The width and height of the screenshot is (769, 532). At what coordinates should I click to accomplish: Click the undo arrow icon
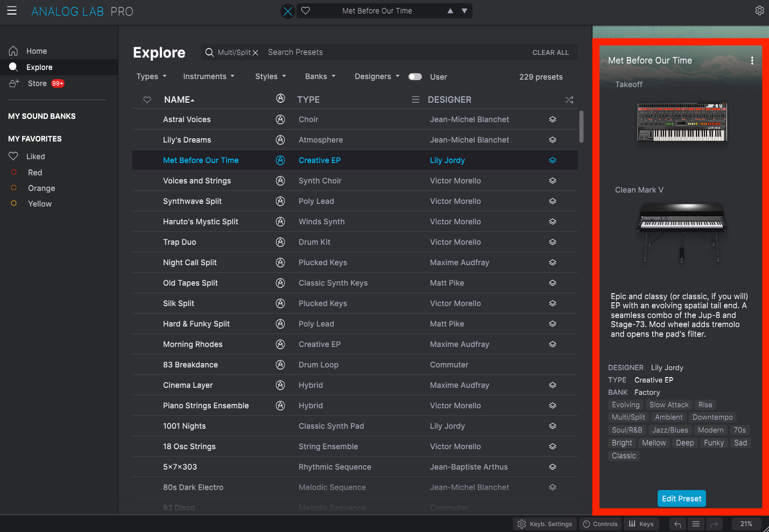click(x=678, y=524)
